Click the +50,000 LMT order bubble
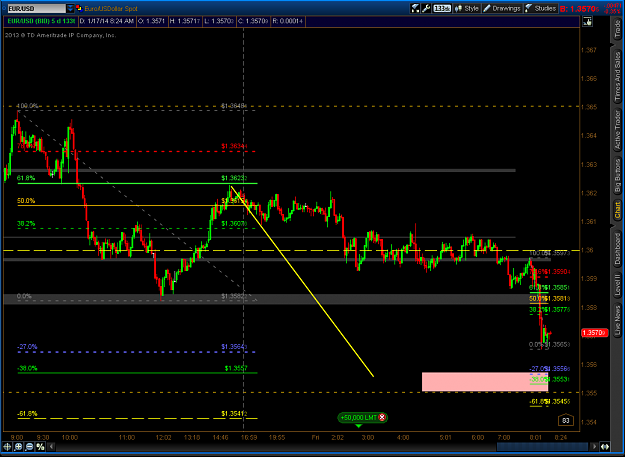The image size is (625, 457). point(362,417)
